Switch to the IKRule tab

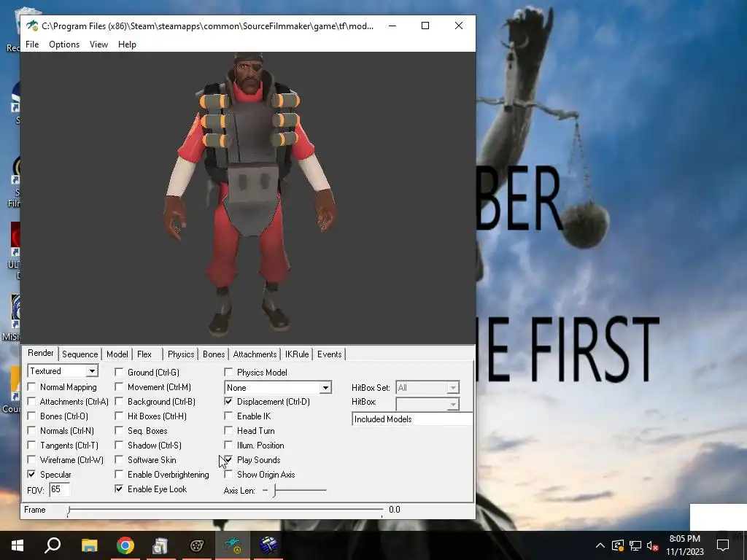coord(297,354)
